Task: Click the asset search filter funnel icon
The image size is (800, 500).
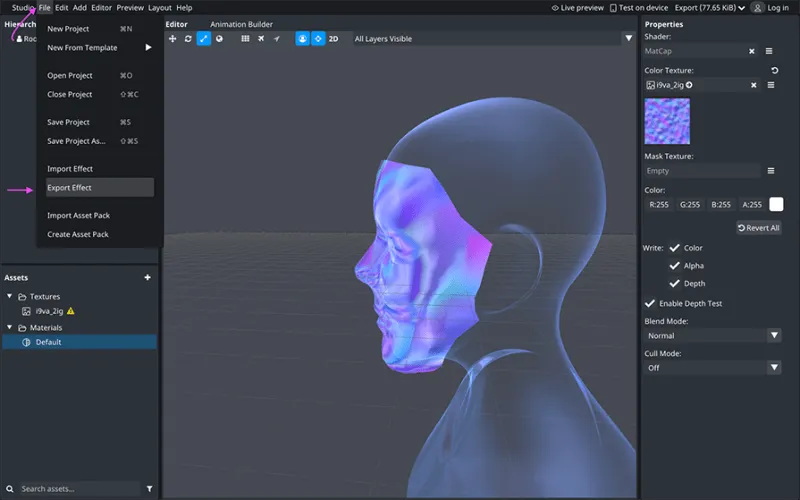Action: pyautogui.click(x=150, y=489)
